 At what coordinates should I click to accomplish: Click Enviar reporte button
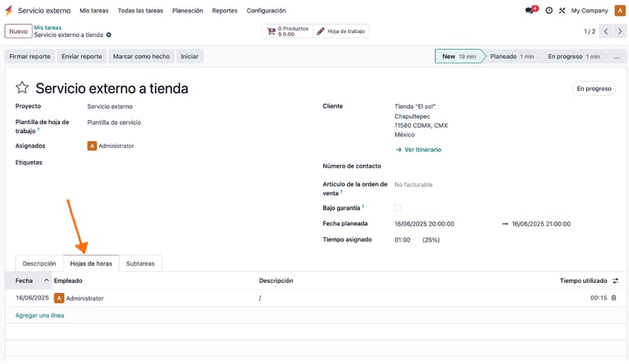(x=82, y=57)
